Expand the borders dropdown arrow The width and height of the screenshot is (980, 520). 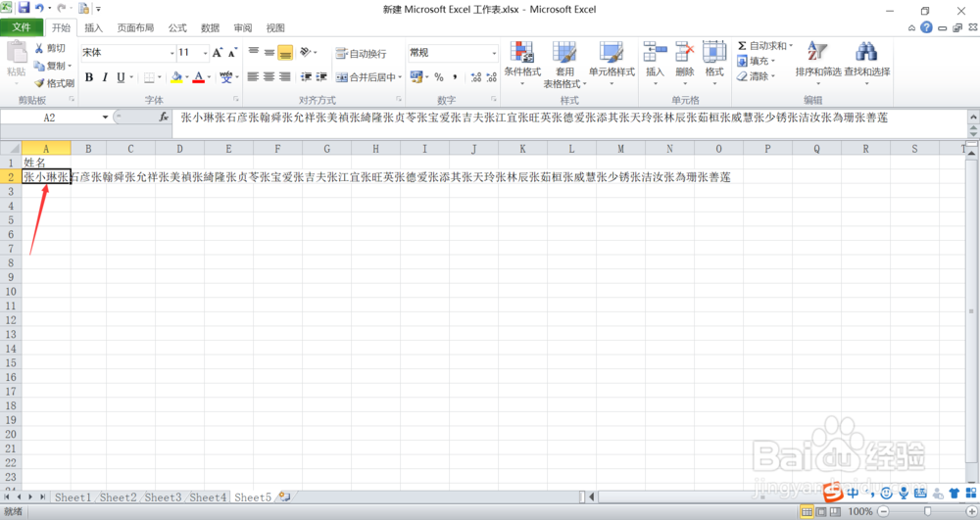click(x=160, y=77)
